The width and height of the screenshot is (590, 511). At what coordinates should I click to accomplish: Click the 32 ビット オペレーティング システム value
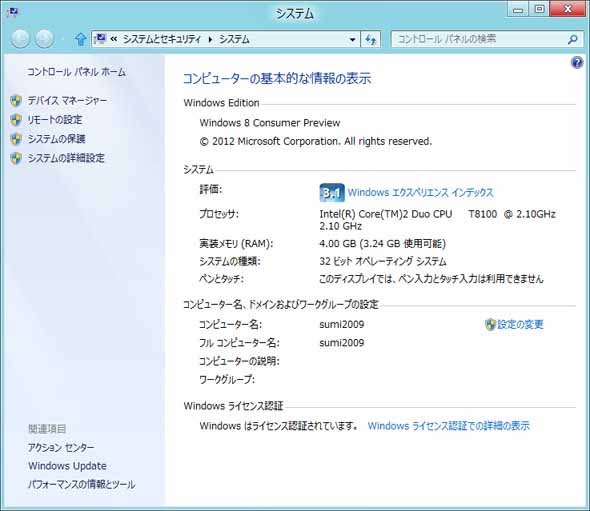[x=383, y=261]
